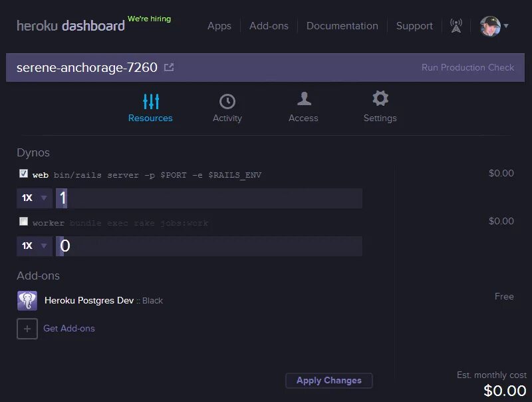
Task: Open the worker dyno 1X size dropdown
Action: click(x=35, y=246)
